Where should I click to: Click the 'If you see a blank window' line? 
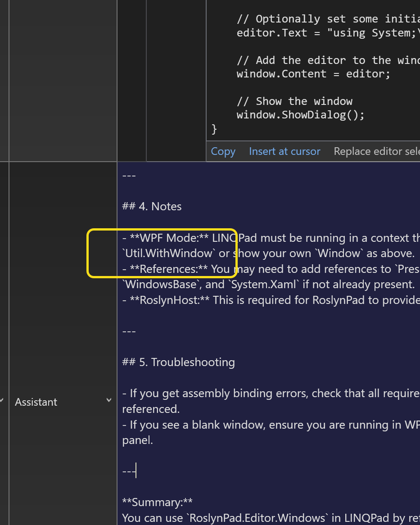[271, 425]
